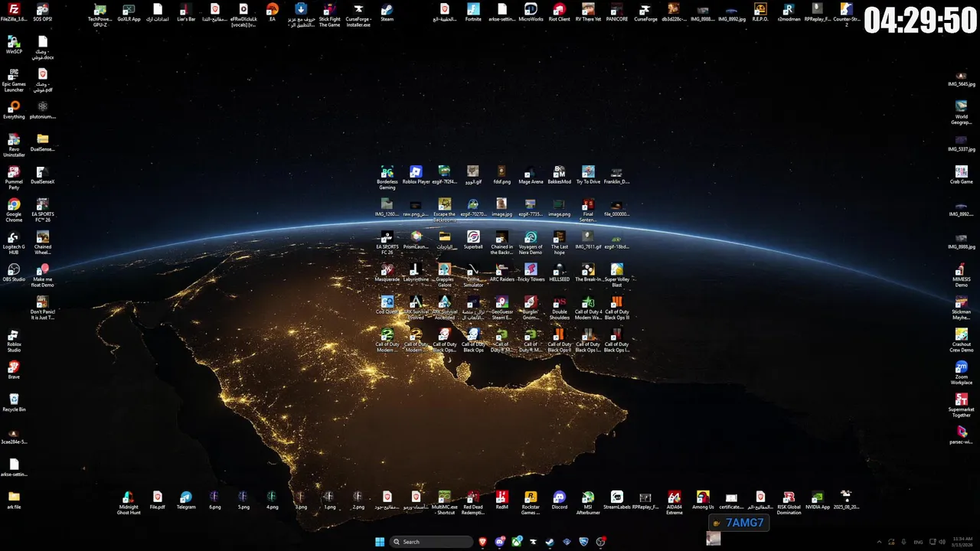Open TechPowerUp GPU-Z shortcut

click(100, 15)
